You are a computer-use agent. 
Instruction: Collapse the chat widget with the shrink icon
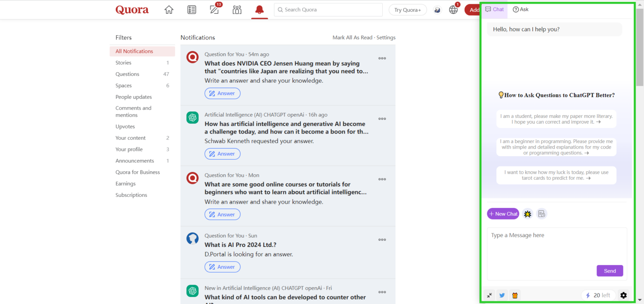click(x=489, y=295)
